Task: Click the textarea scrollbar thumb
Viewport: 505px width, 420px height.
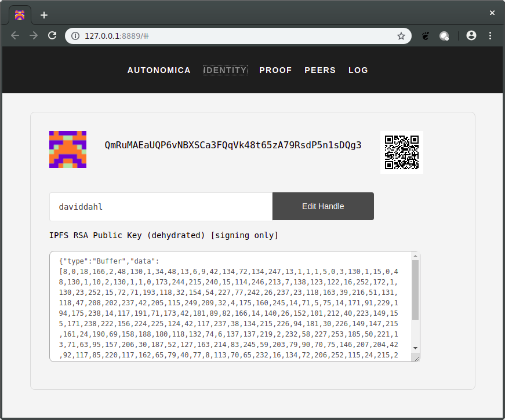Action: click(416, 290)
